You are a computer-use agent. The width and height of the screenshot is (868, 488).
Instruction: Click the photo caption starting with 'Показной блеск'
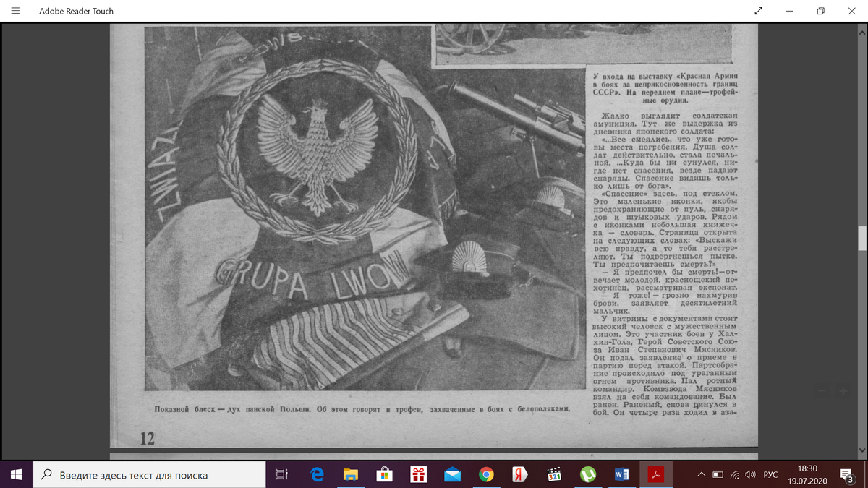click(x=362, y=409)
